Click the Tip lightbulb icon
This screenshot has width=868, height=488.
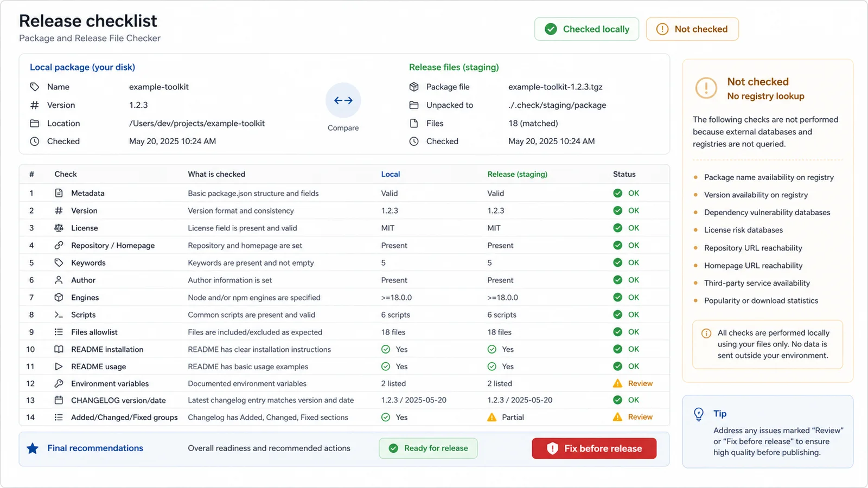tap(699, 414)
